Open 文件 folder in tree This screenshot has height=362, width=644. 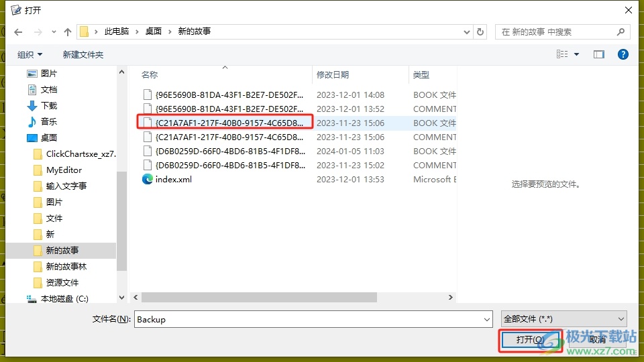[48, 218]
